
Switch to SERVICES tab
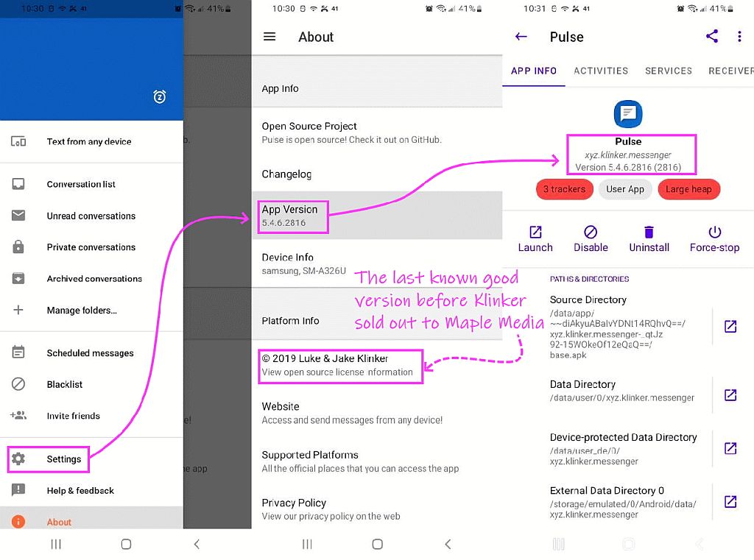(x=669, y=71)
